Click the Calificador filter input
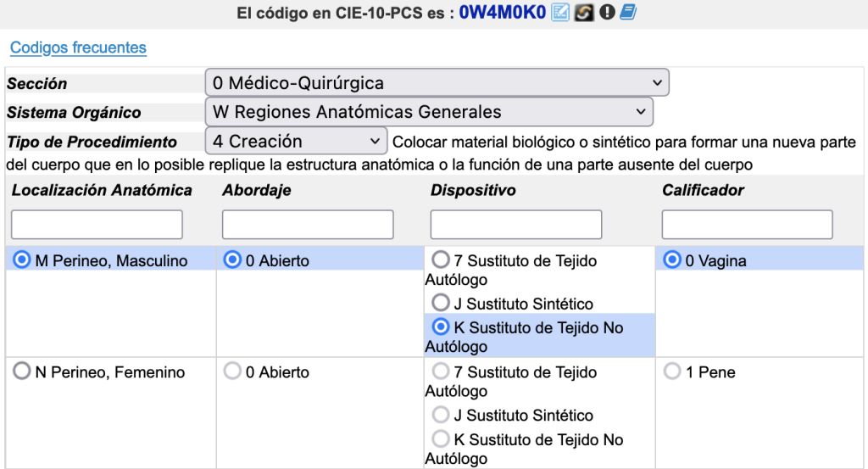This screenshot has height=469, width=868. (747, 225)
